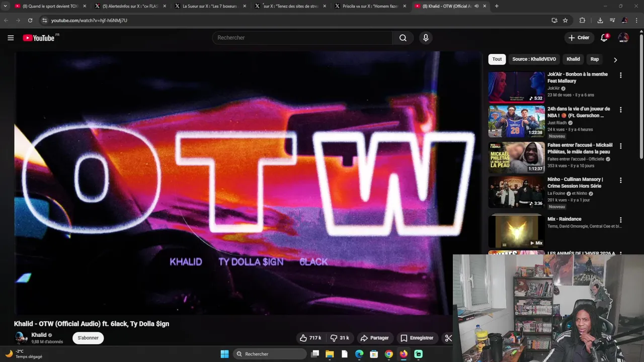Click the youtube.com address bar URL
The width and height of the screenshot is (644, 362).
(x=89, y=21)
